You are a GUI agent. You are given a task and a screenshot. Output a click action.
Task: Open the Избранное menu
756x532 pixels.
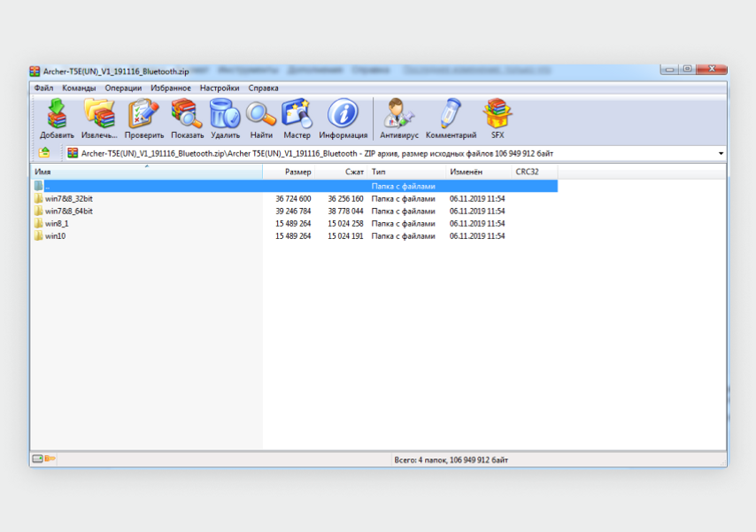click(171, 89)
